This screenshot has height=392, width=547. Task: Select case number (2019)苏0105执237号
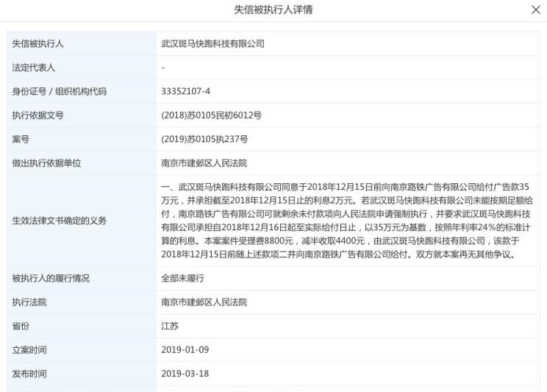point(204,139)
